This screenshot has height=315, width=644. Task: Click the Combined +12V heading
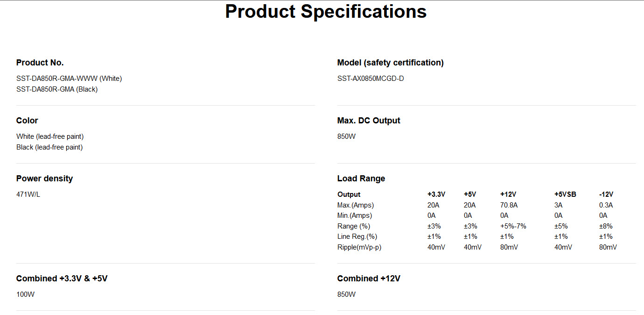pyautogui.click(x=369, y=279)
